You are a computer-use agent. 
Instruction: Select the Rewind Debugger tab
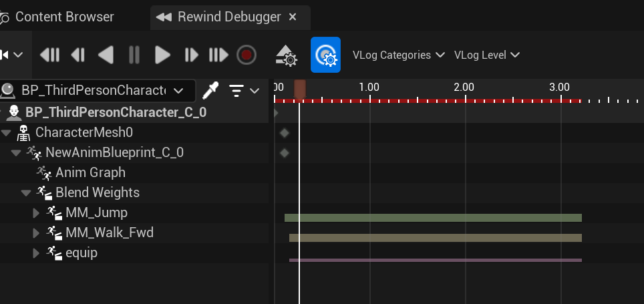point(228,17)
